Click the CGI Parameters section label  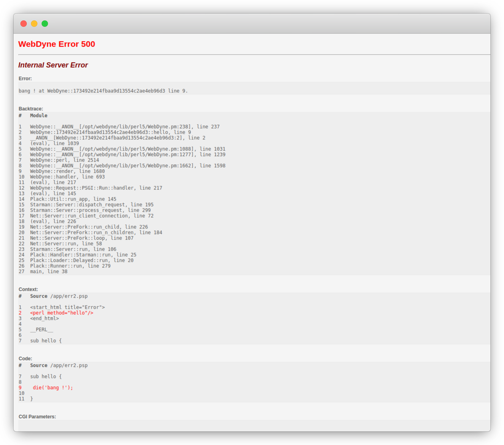click(x=37, y=417)
